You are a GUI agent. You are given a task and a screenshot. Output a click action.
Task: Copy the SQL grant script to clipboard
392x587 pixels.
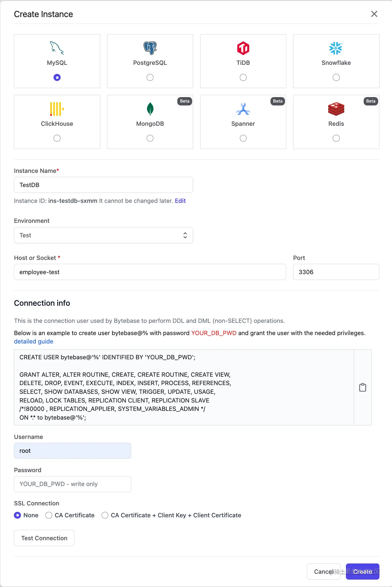tap(363, 387)
